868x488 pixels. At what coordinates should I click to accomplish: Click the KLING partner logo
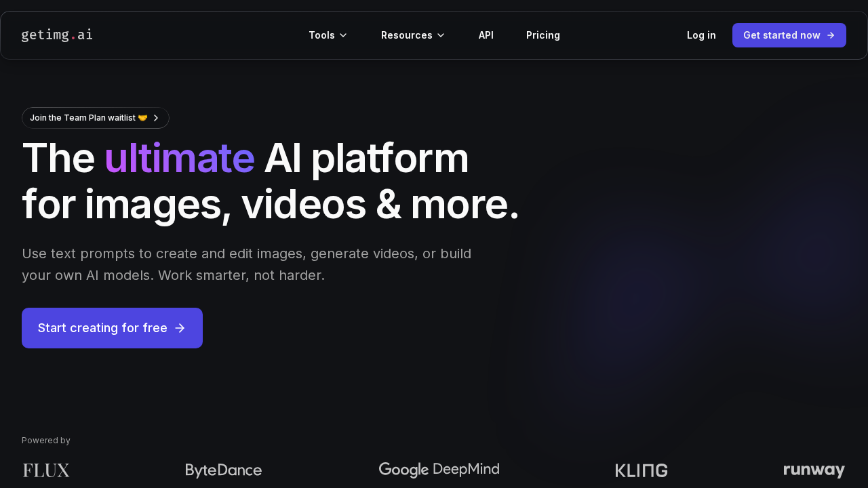[x=641, y=470]
